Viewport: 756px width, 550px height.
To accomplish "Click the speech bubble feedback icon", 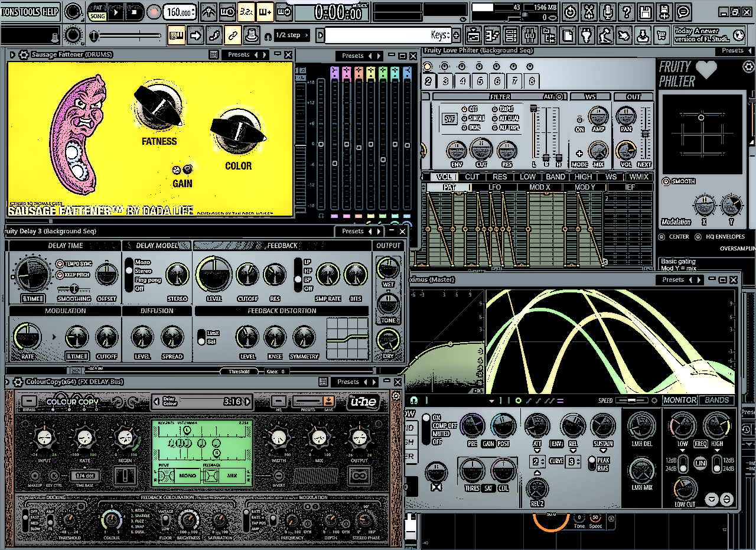I will (683, 11).
